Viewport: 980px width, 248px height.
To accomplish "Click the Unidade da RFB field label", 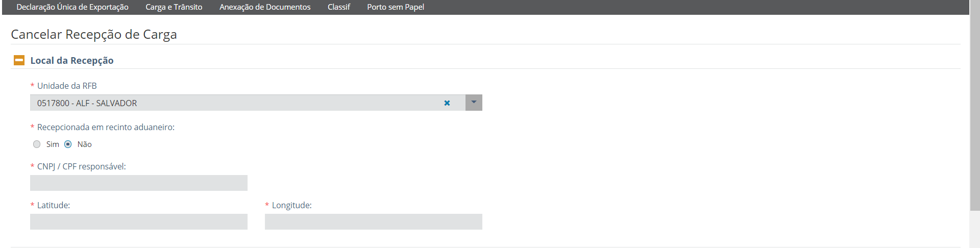I will [x=67, y=86].
